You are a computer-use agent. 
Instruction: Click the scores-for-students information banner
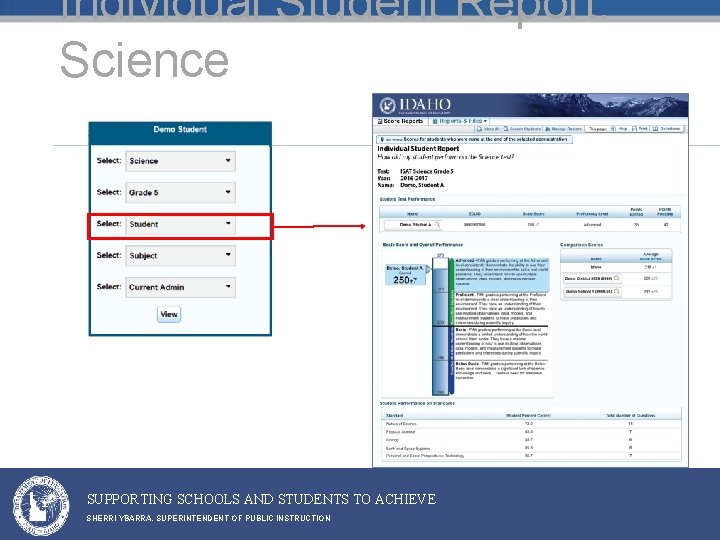pos(474,139)
